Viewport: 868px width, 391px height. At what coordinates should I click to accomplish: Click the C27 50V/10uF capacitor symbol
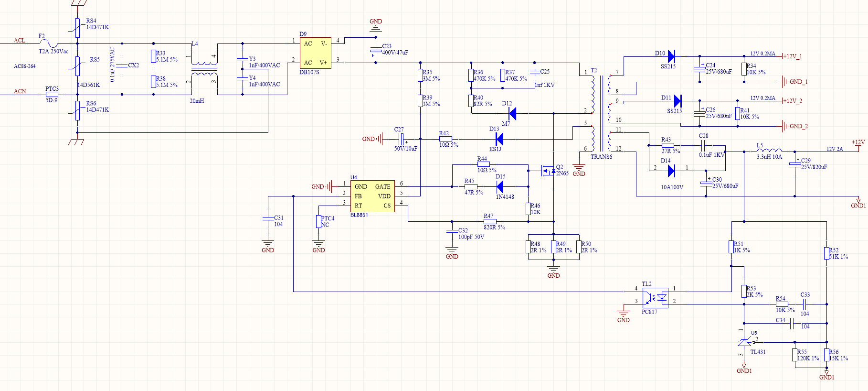click(402, 139)
